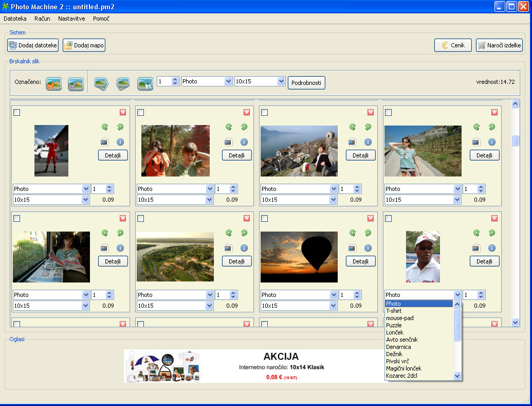Click info icon on balloon sunset photo
Image resolution: width=532 pixels, height=406 pixels.
coord(368,248)
